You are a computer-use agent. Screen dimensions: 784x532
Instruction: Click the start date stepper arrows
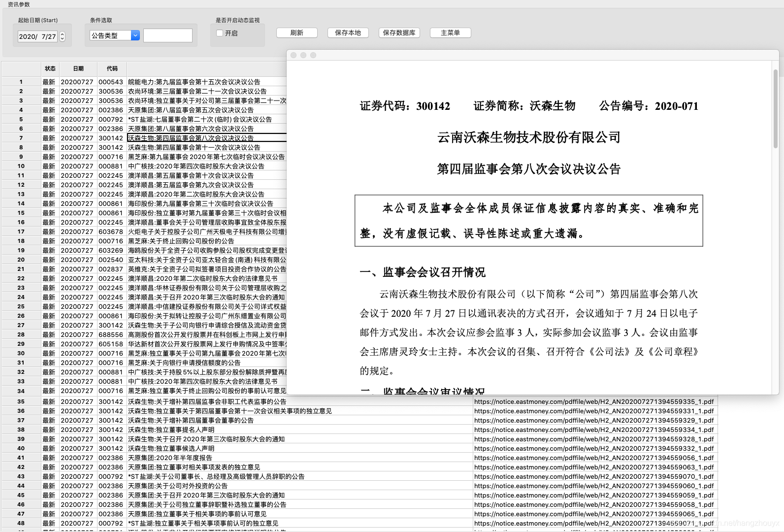pyautogui.click(x=62, y=36)
